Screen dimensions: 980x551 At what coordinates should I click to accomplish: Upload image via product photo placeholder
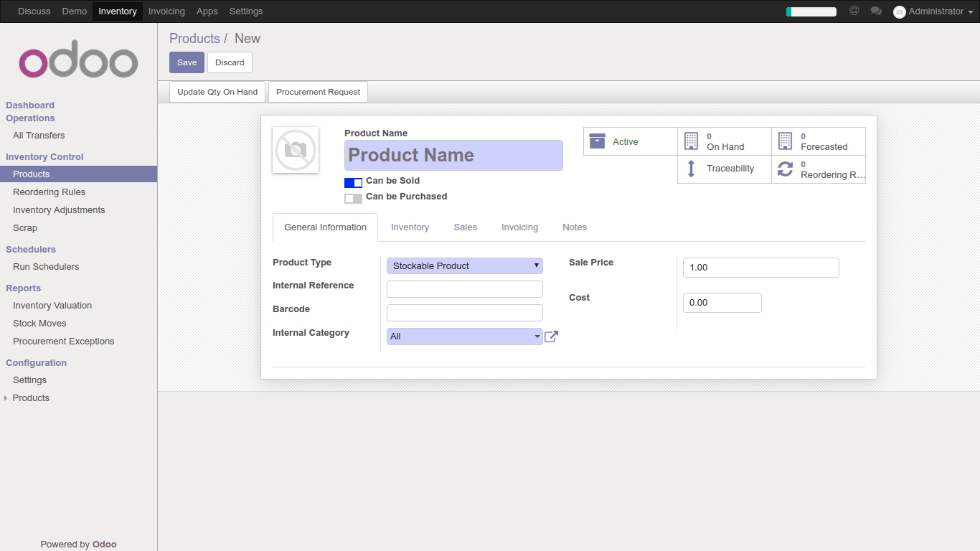296,150
